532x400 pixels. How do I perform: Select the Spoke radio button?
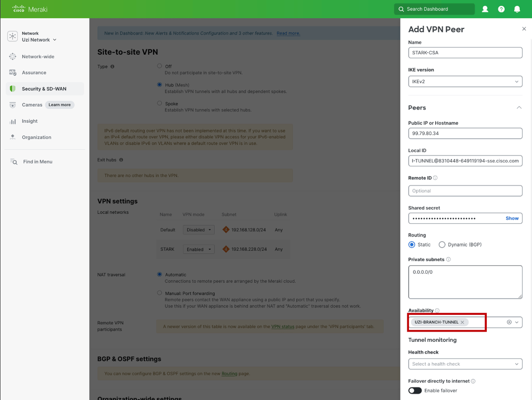coord(159,103)
